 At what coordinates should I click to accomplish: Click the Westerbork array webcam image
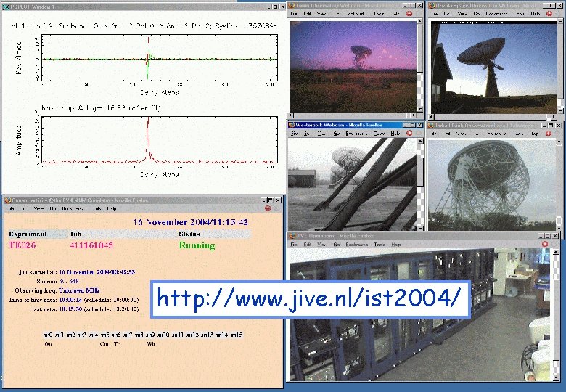click(x=353, y=184)
